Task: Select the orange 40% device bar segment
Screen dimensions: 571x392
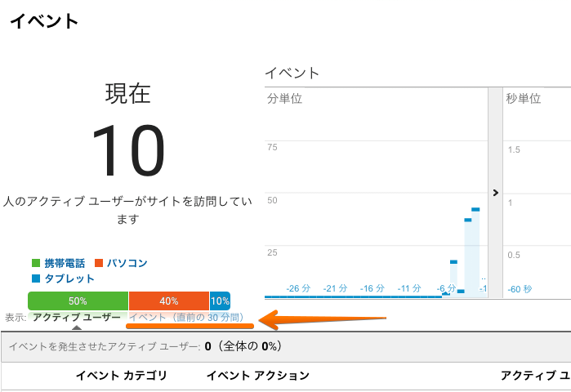Action: tap(169, 301)
